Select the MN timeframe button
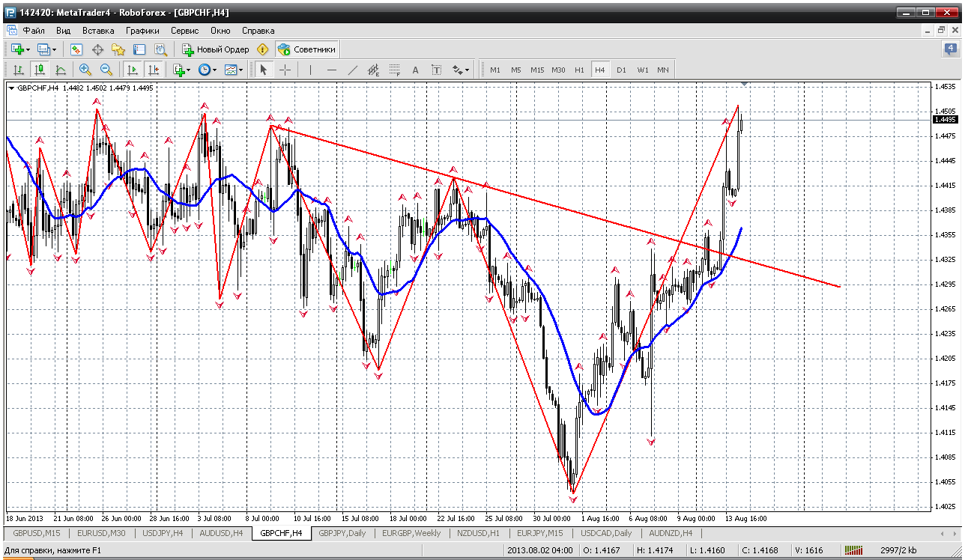The image size is (965, 560). coord(663,70)
